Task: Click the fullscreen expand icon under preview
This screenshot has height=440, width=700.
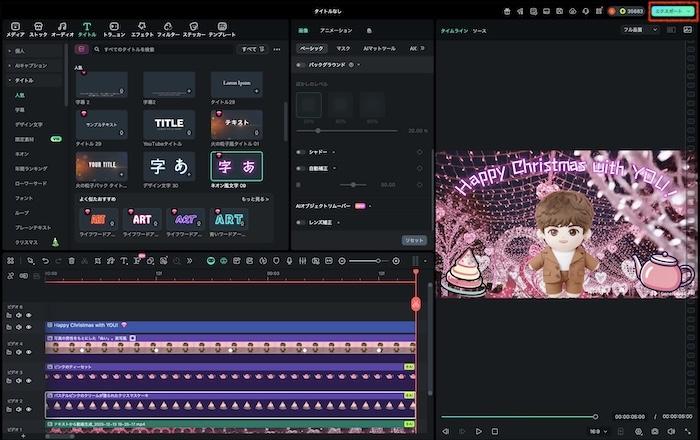Action: coord(688,432)
